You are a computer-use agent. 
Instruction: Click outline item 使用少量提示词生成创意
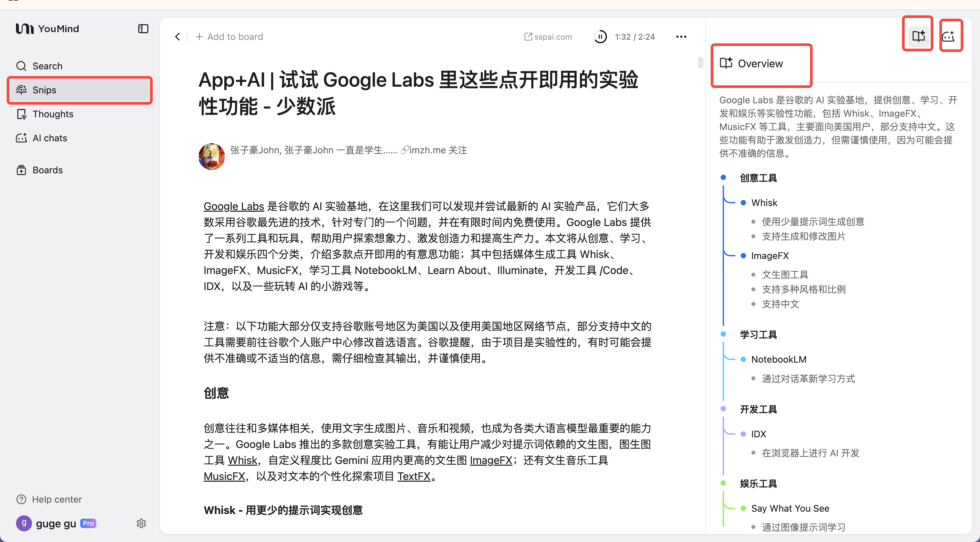813,222
